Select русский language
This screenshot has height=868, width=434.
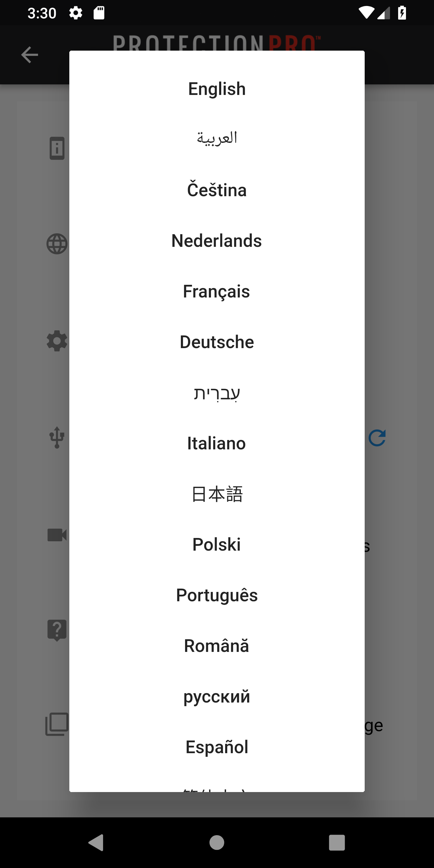pyautogui.click(x=217, y=697)
